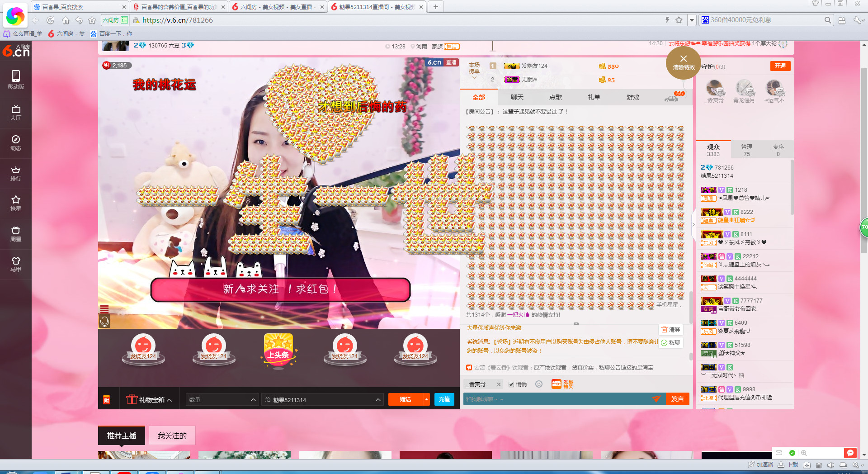Click the 6.cn logo in the sidebar
The image size is (868, 474).
[x=16, y=50]
